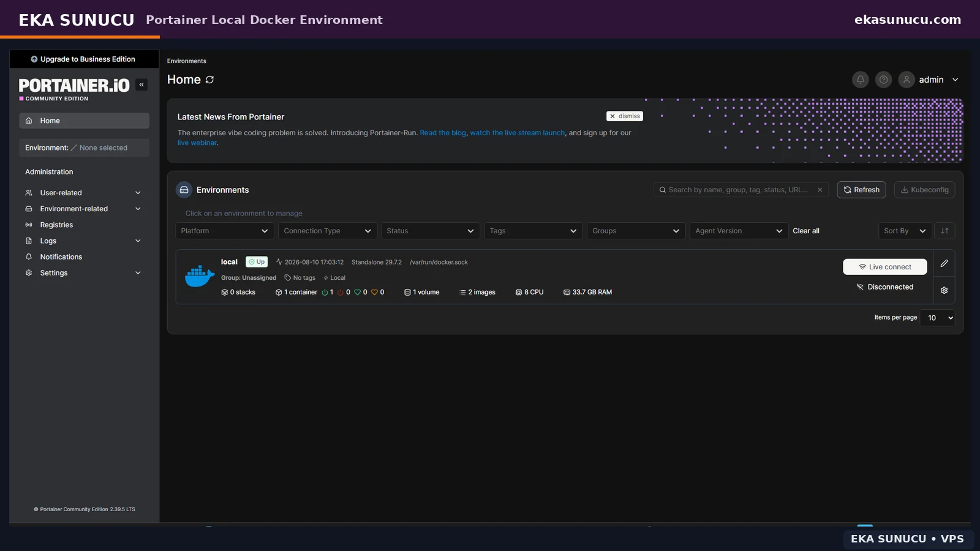
Task: Click the '1 container' counter
Action: [296, 293]
